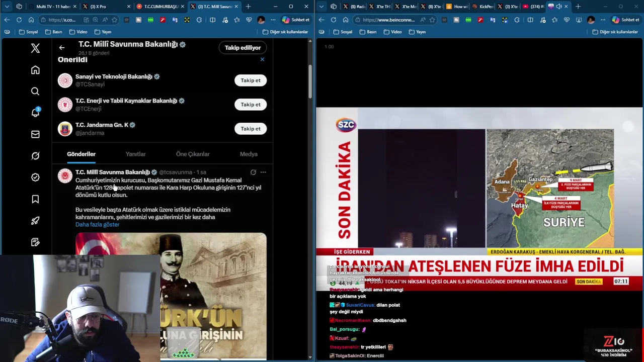
Task: Open new tab in right browser
Action: 578,7
